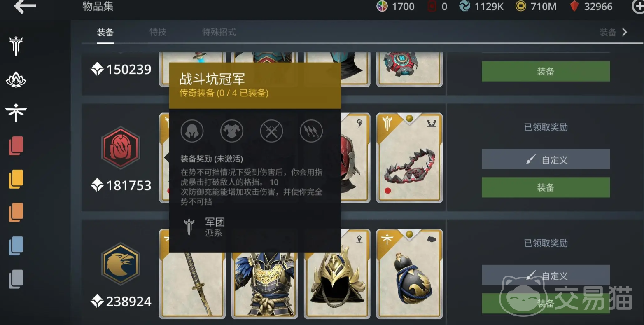Filter by orange cards stack icon
The height and width of the screenshot is (325, 644).
[x=16, y=213]
